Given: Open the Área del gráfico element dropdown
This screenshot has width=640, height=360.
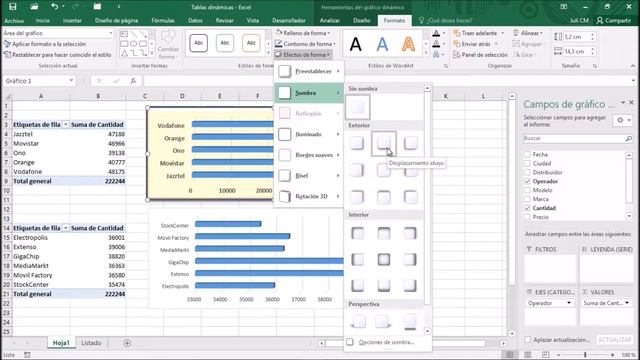Looking at the screenshot, I should (111, 33).
